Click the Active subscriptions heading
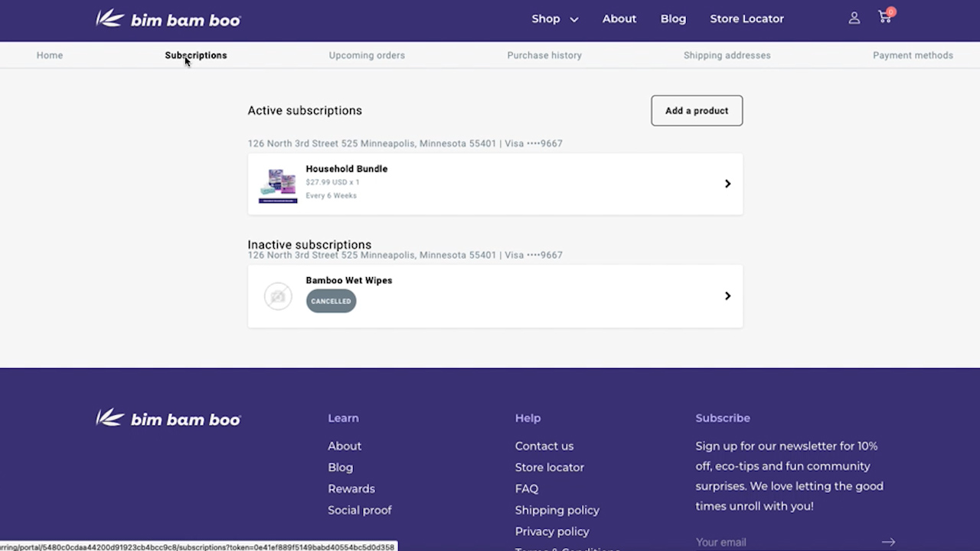 tap(305, 110)
